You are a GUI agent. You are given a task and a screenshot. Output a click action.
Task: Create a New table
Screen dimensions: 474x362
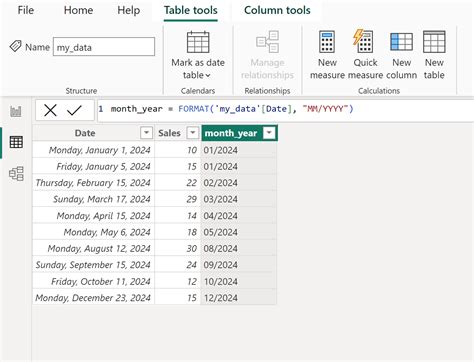point(434,55)
